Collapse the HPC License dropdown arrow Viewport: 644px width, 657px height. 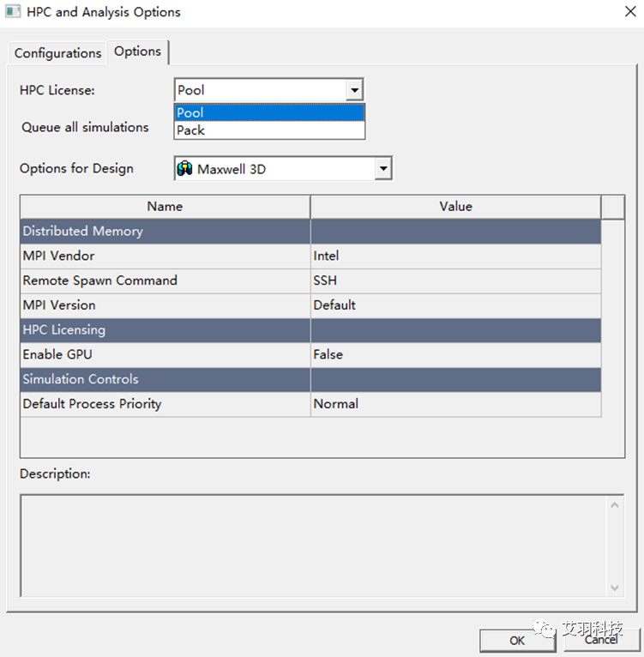354,90
